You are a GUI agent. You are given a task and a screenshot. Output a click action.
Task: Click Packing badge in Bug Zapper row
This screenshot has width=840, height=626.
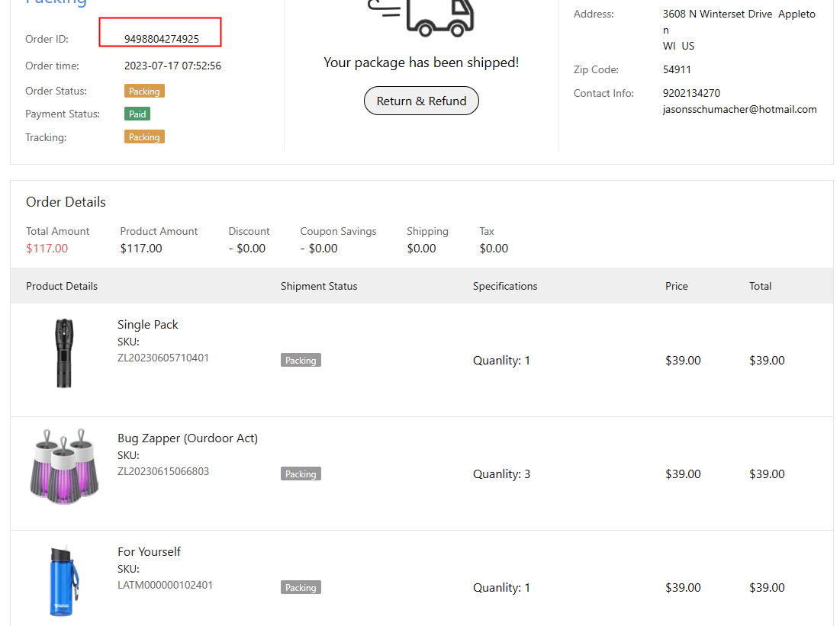click(301, 474)
